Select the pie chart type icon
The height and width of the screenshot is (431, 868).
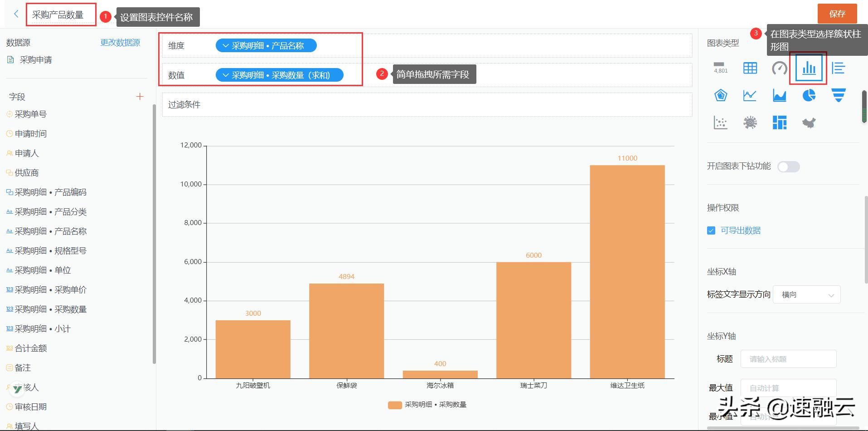point(809,95)
